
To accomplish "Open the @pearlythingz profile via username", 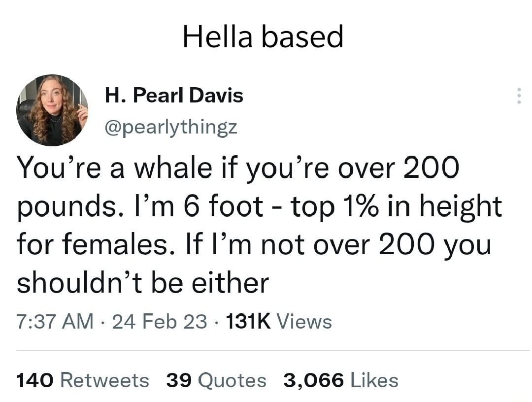I will 171,127.
